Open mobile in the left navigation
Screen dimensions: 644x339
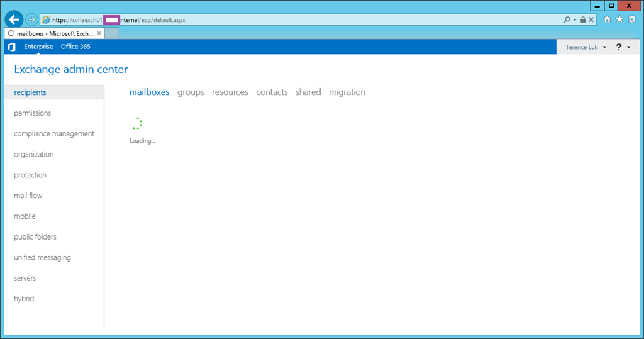[x=25, y=216]
